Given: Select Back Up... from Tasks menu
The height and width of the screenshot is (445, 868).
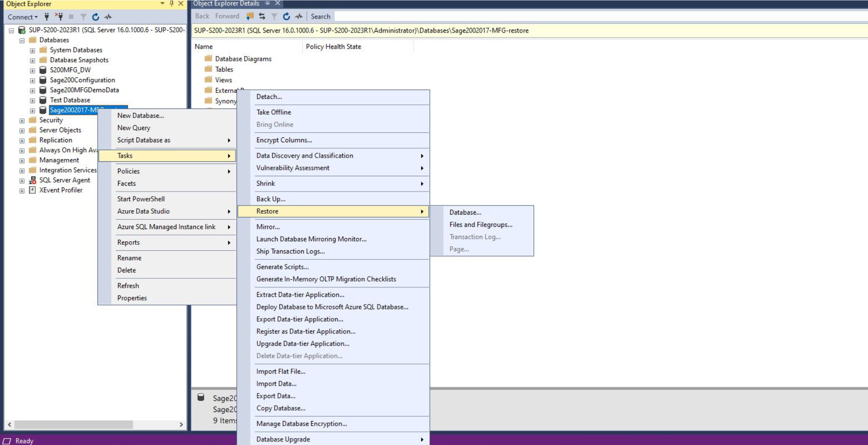Looking at the screenshot, I should (333, 199).
